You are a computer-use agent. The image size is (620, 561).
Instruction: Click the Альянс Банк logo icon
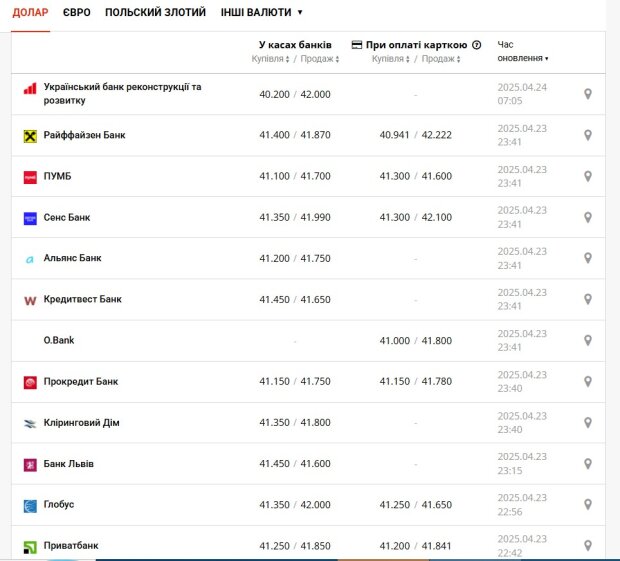point(30,260)
